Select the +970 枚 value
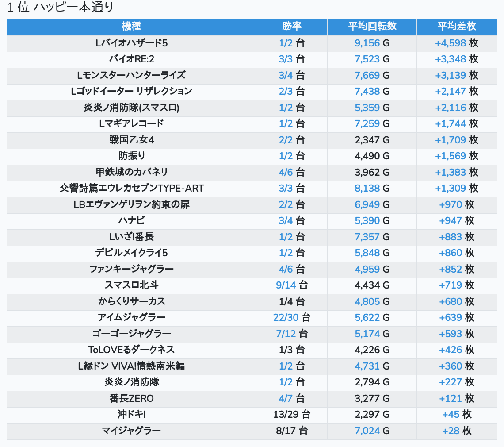504x447 pixels. point(456,204)
